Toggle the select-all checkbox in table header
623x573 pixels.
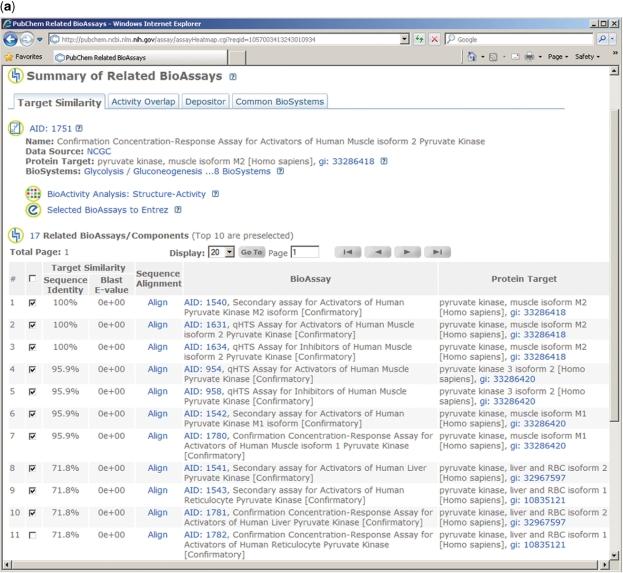point(33,279)
